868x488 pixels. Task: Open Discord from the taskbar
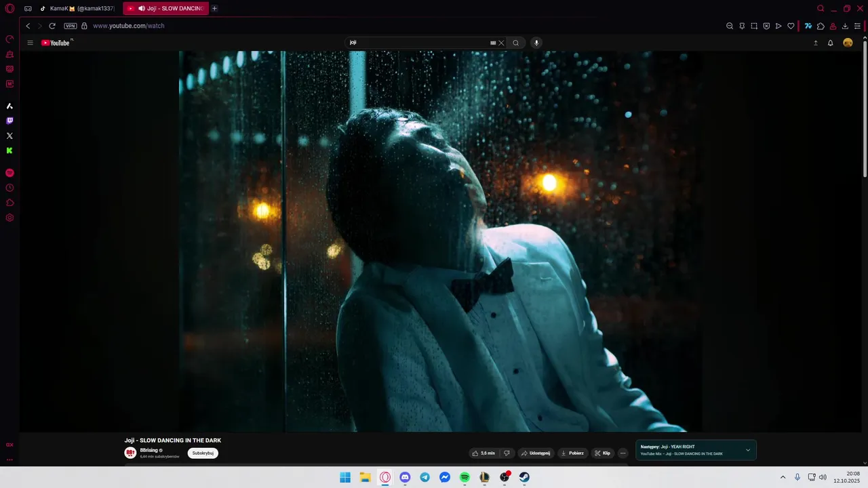405,477
